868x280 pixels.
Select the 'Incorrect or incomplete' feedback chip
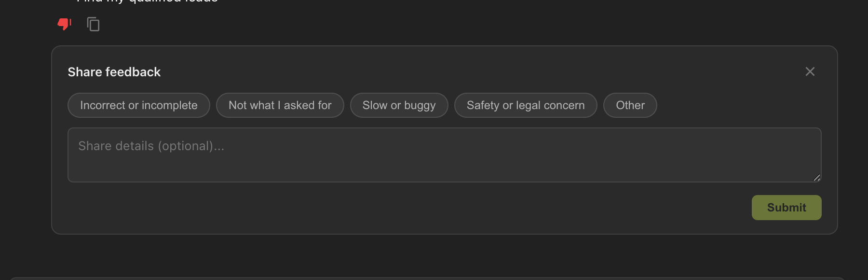[138, 105]
